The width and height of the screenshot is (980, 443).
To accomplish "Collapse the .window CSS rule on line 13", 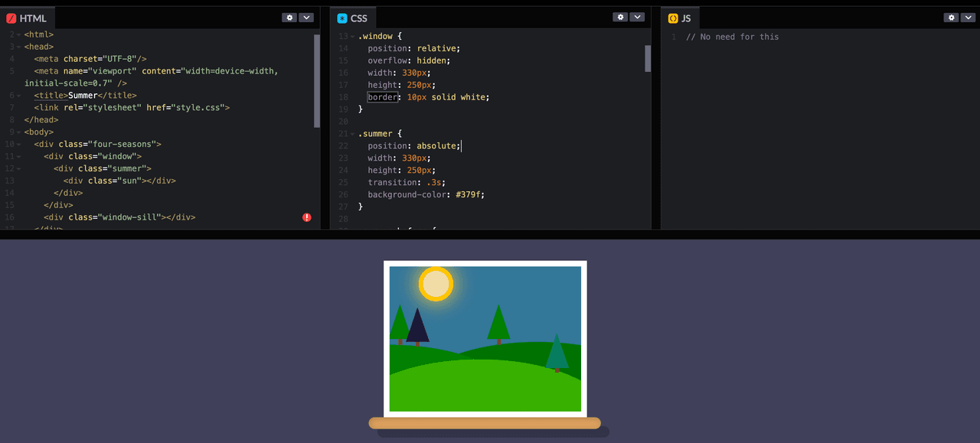I will (352, 37).
